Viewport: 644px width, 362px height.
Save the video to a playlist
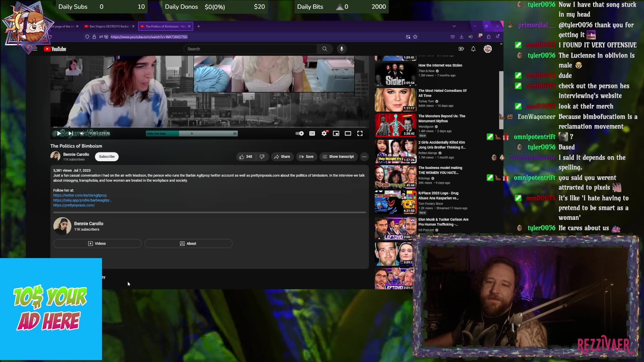306,157
